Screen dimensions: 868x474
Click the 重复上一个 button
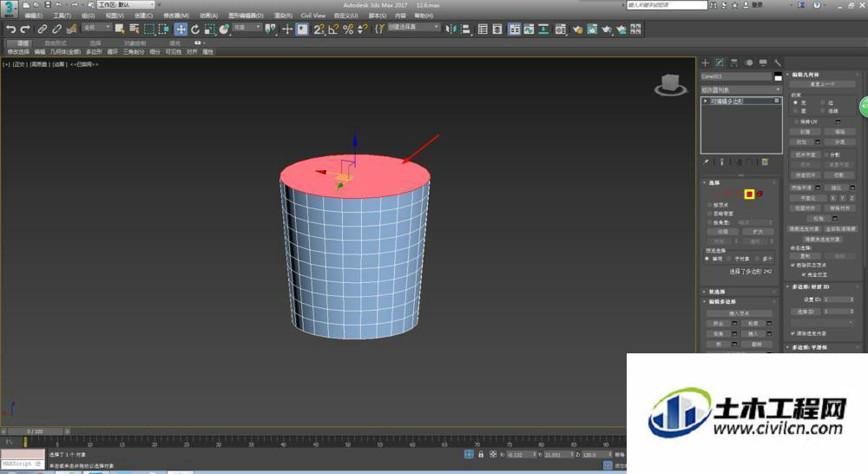click(823, 84)
